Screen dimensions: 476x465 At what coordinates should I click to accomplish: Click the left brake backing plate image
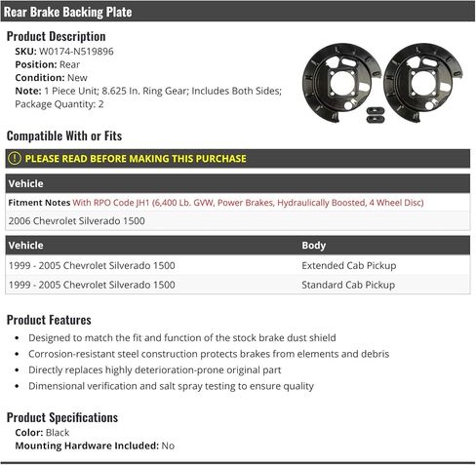341,83
